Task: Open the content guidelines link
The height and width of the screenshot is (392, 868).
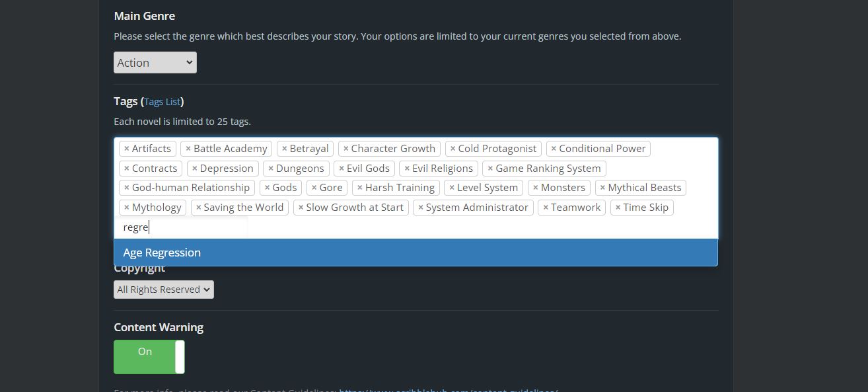Action: pos(448,390)
